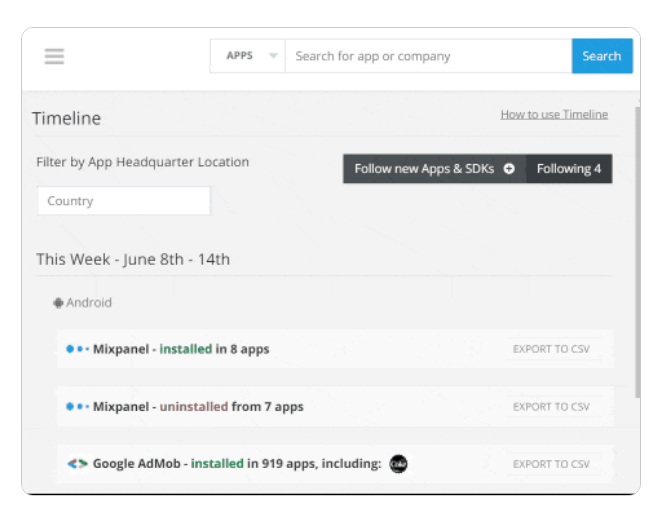Viewport: 671px width, 508px height.
Task: Click Mixpanel logo in installed row
Action: point(77,349)
